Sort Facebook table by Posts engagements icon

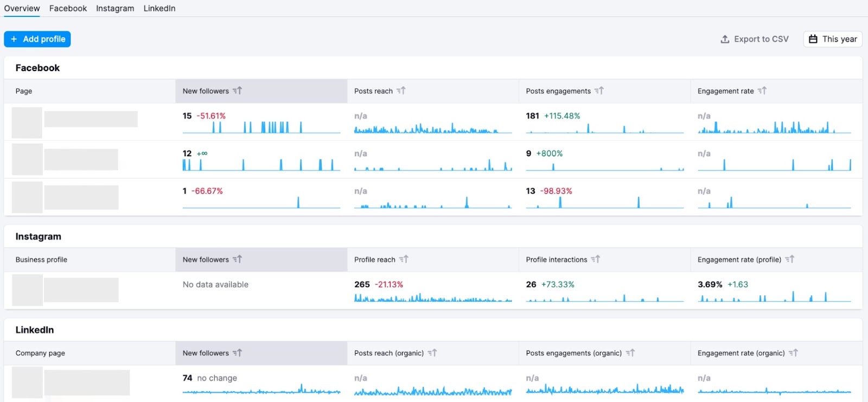click(x=599, y=91)
